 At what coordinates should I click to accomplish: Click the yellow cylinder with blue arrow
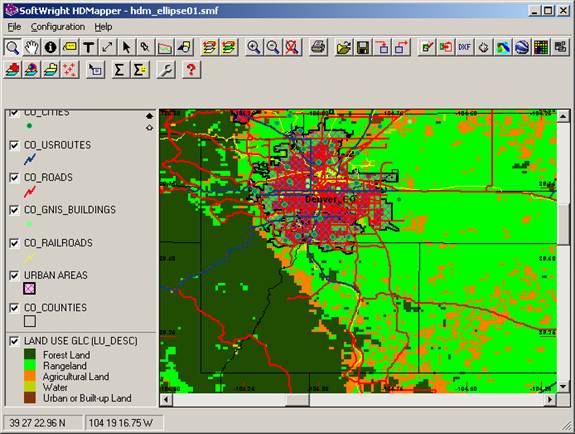184,47
